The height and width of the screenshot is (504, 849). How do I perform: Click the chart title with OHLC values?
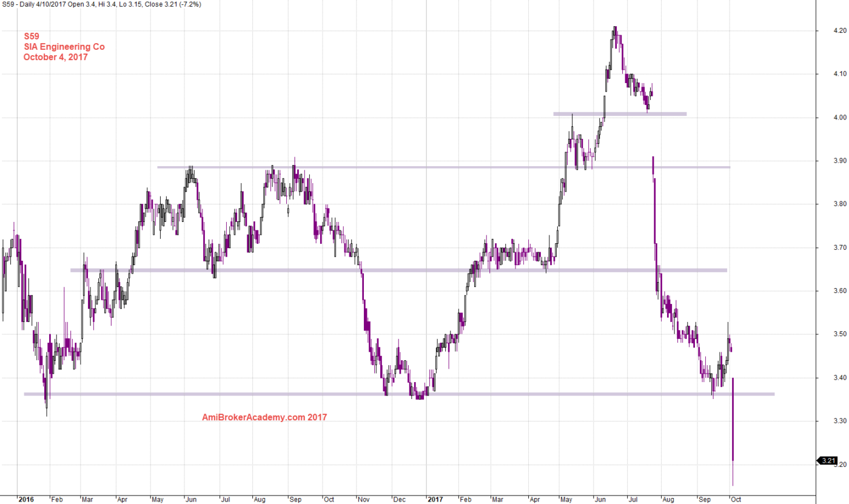[x=101, y=4]
